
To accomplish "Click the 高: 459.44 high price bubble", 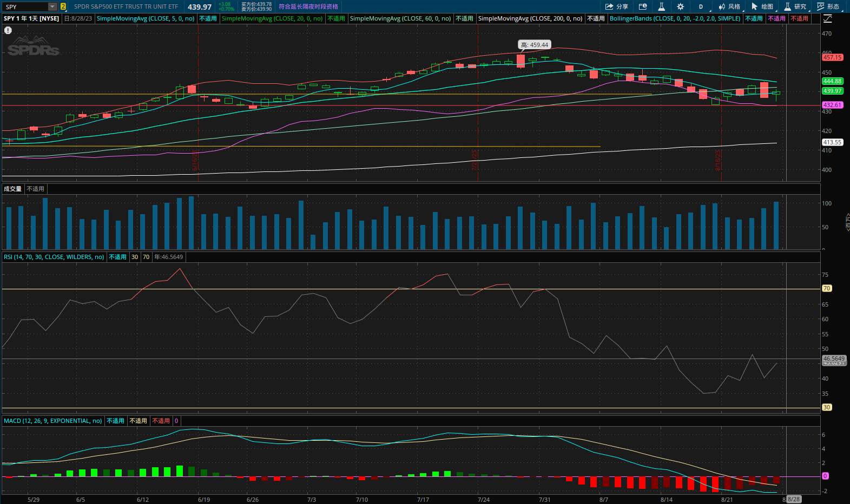I will click(x=535, y=45).
